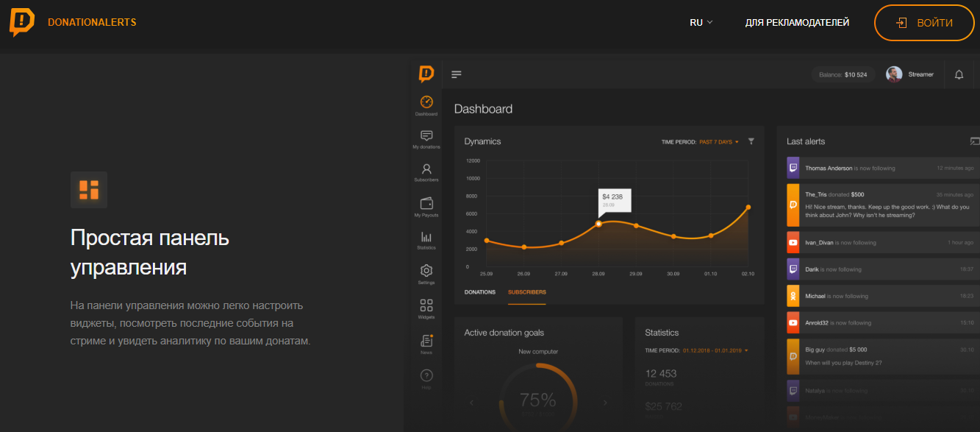Click the DonationAlerts logo in the site header
The image size is (980, 432).
[x=22, y=22]
